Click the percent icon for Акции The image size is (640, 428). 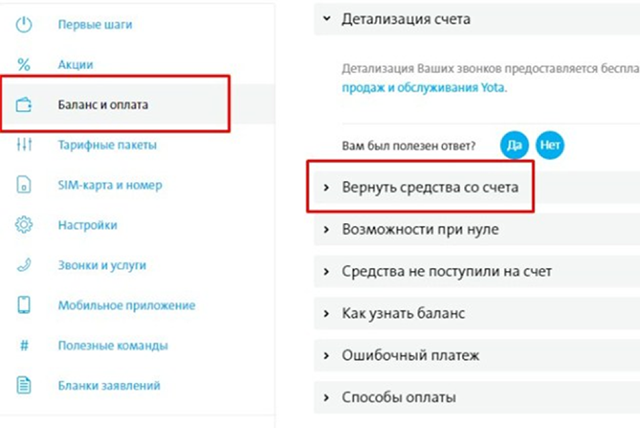pos(24,64)
